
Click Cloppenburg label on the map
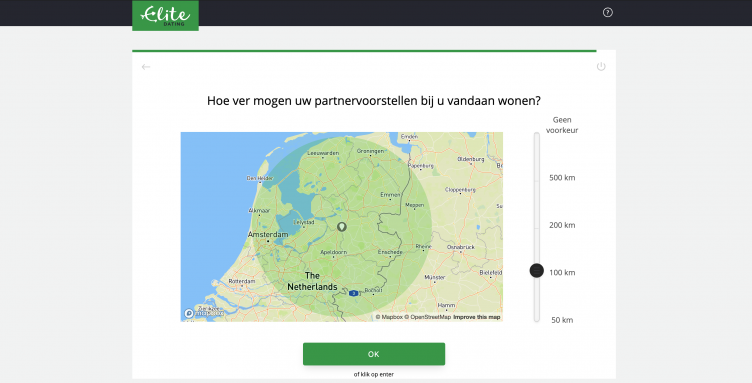click(x=460, y=190)
